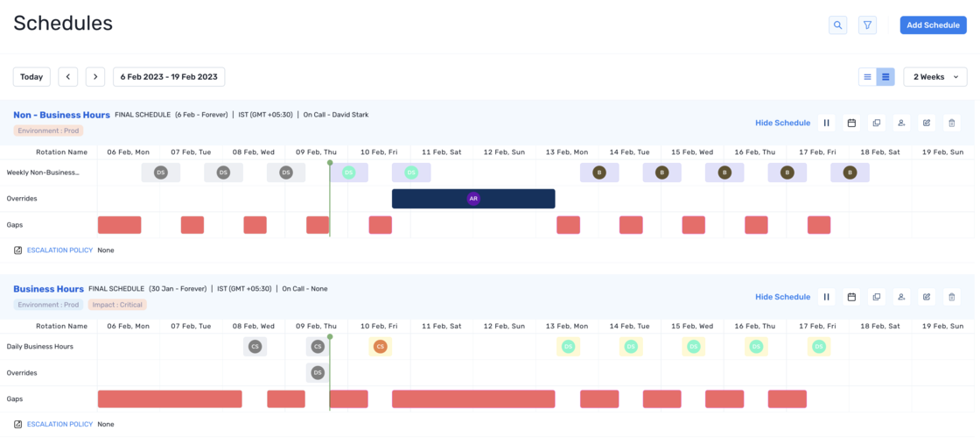Viewport: 980px width, 444px height.
Task: Jump to Today in calendar
Action: 31,77
